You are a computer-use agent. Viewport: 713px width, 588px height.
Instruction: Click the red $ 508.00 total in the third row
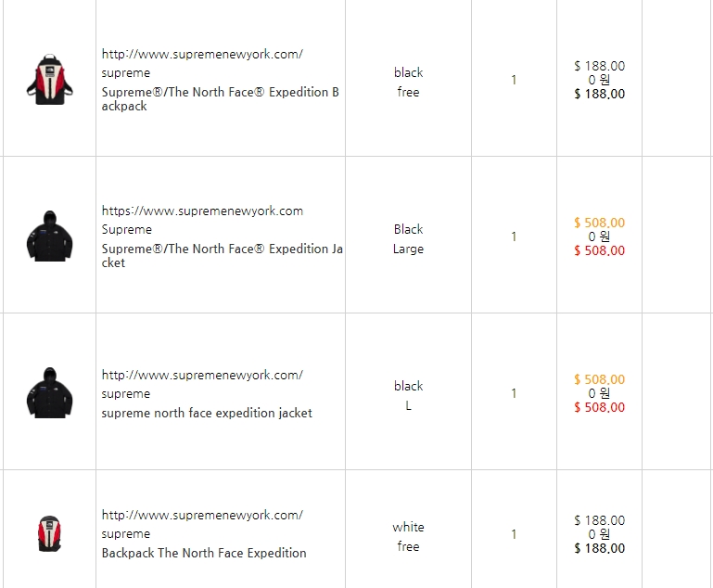click(x=599, y=407)
